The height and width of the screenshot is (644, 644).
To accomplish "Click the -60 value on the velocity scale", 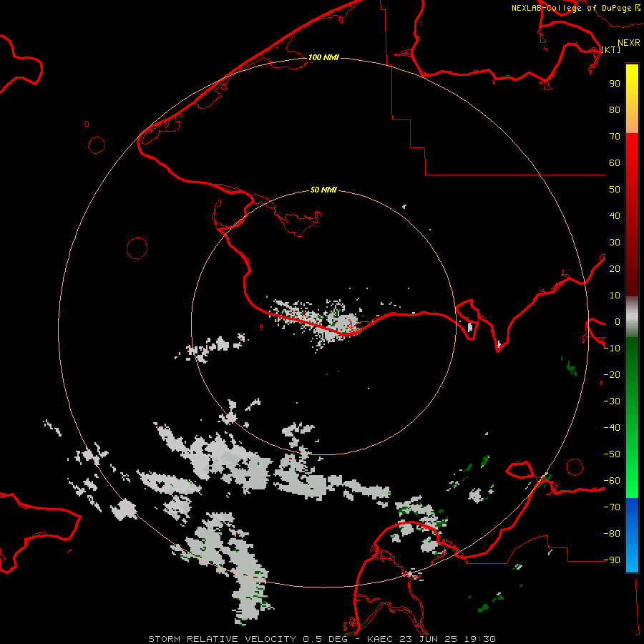I will [612, 481].
